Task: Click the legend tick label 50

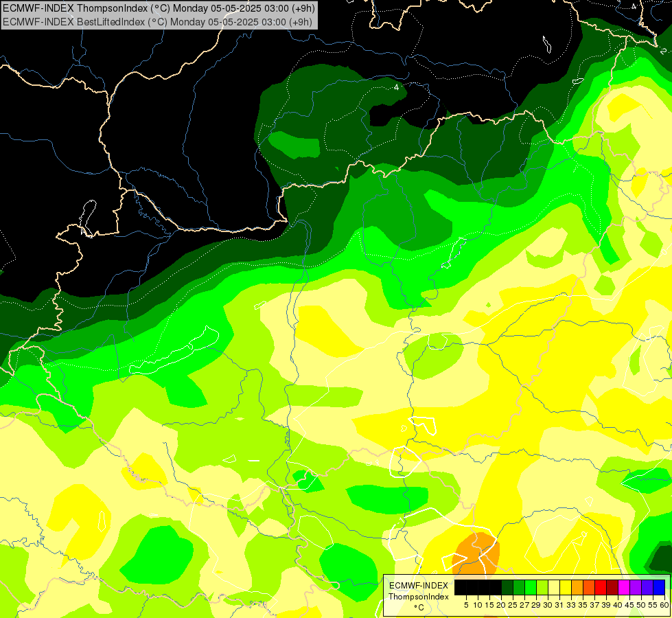Action: [x=641, y=605]
